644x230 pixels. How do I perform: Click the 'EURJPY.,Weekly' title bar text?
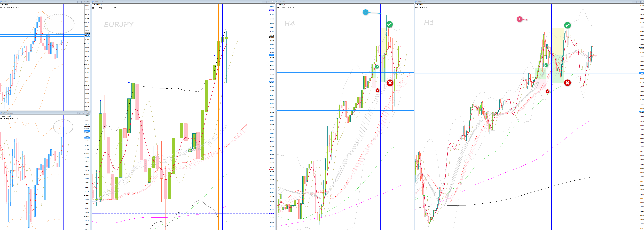click(x=7, y=113)
